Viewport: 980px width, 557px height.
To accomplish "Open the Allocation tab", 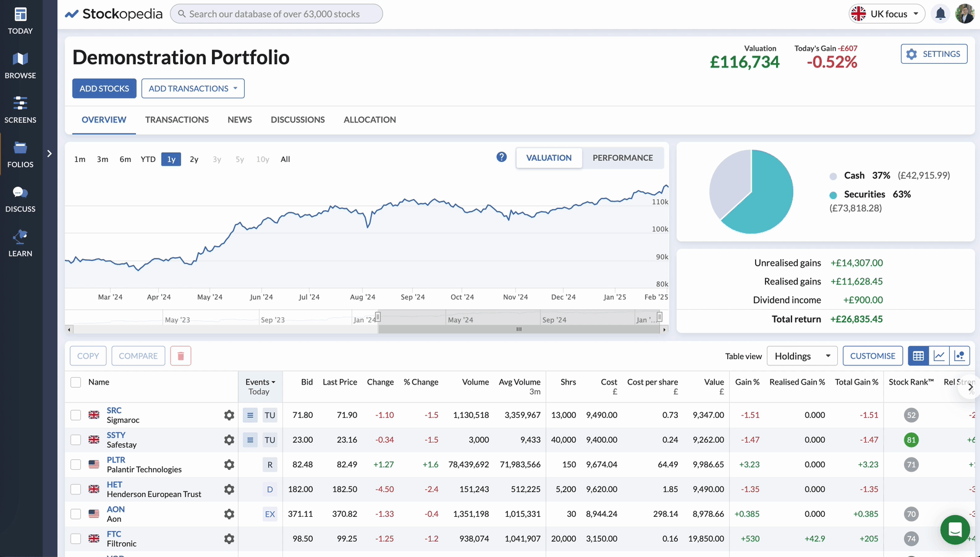I will click(370, 120).
